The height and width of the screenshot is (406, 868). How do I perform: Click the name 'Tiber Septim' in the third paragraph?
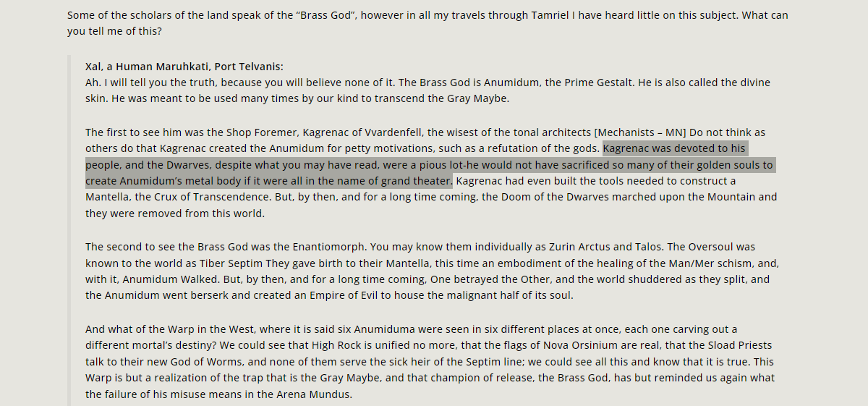[218, 263]
